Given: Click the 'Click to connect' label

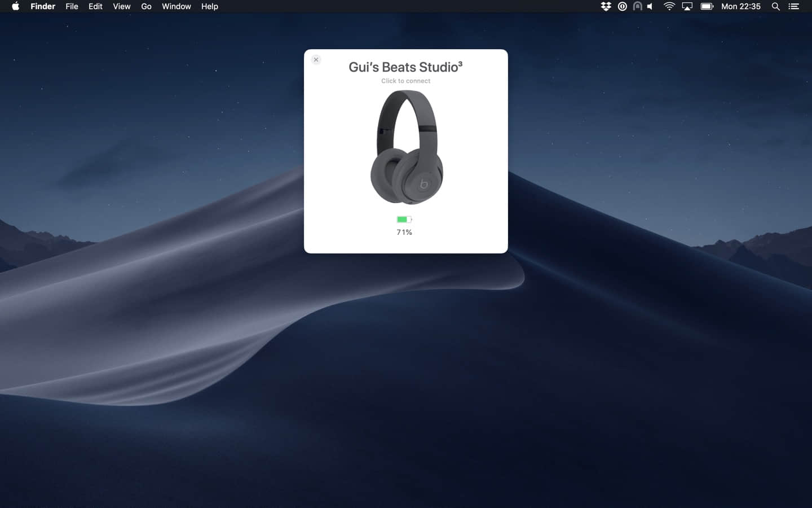Looking at the screenshot, I should (405, 81).
